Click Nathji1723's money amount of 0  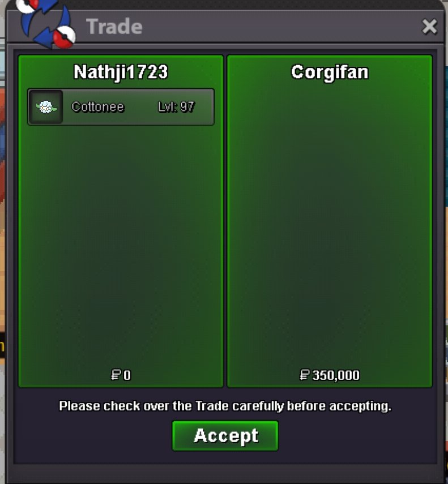pos(127,375)
